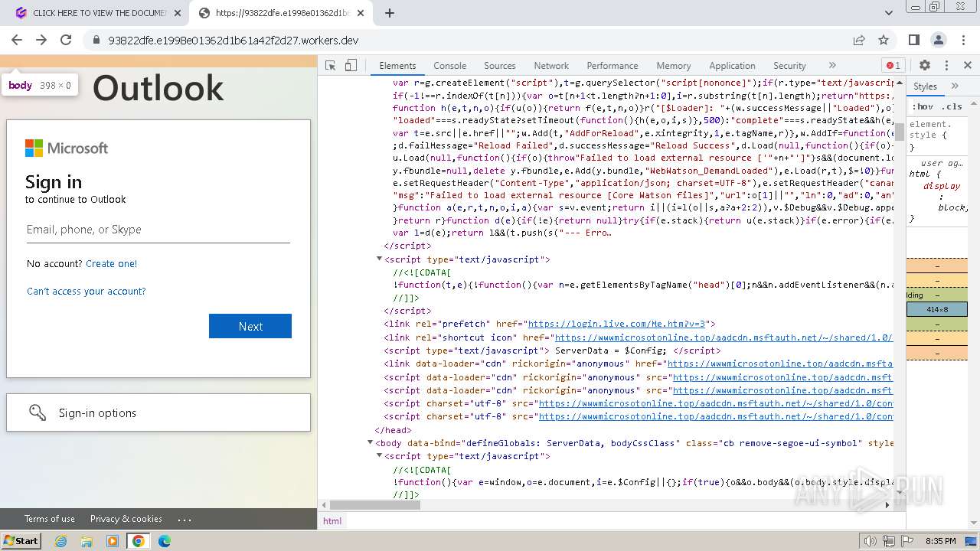Viewport: 980px width, 551px height.
Task: Toggle the .cls class editor button
Action: click(x=952, y=106)
